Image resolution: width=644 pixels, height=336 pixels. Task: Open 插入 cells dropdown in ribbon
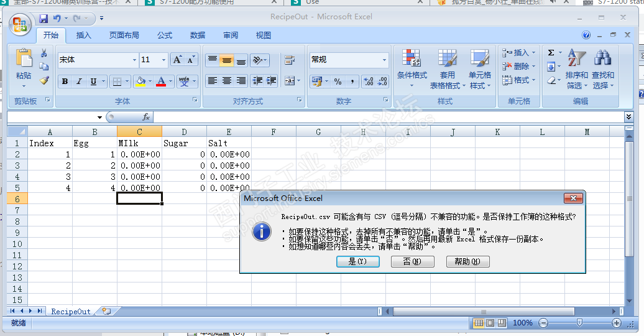point(518,53)
